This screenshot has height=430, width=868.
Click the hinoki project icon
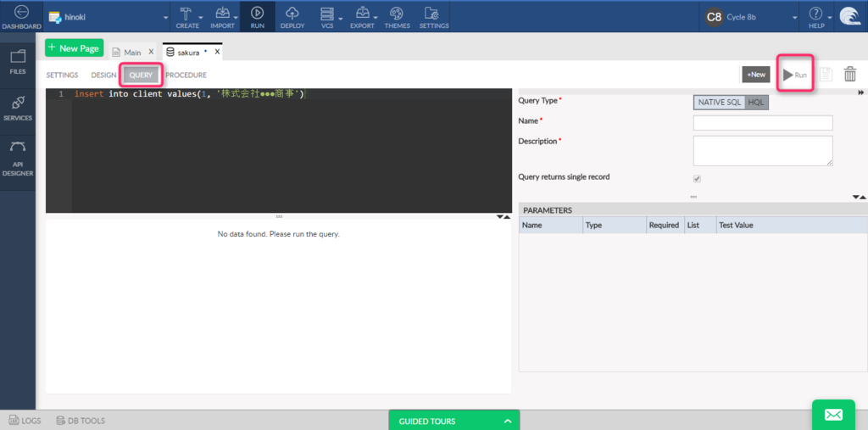(54, 17)
